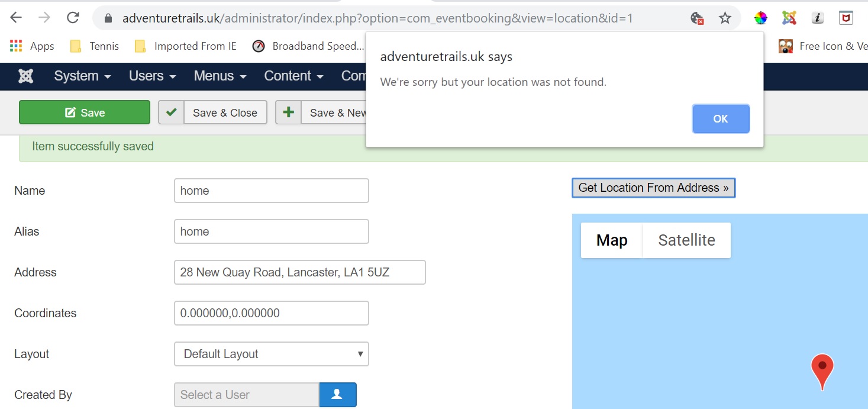Click the browser reload icon

tap(73, 18)
